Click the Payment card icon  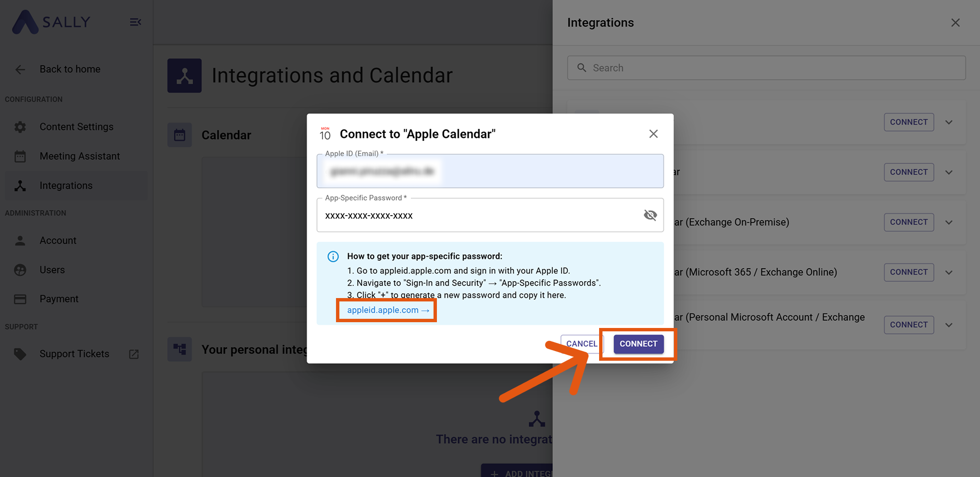tap(20, 299)
